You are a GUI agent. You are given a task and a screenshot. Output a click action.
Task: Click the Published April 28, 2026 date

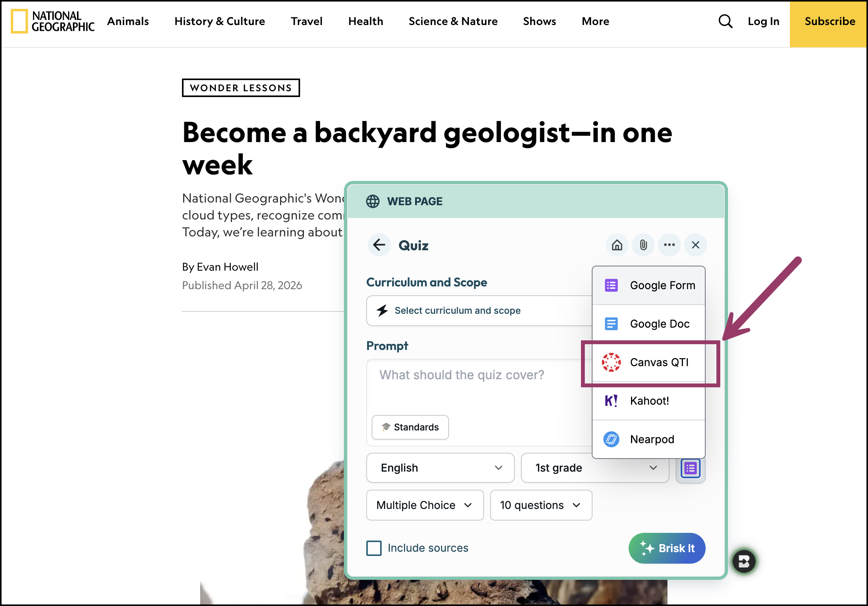click(x=242, y=285)
